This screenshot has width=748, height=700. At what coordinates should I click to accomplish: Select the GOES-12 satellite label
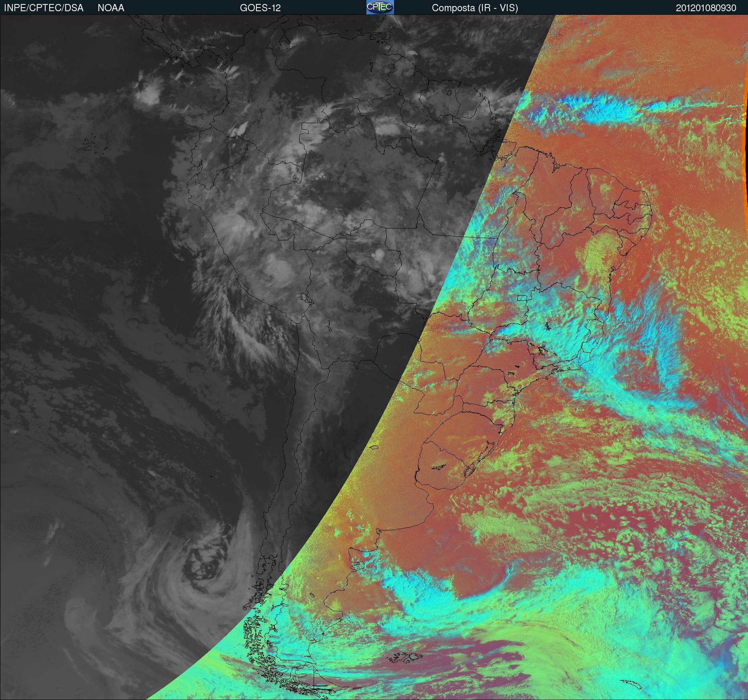tap(260, 8)
